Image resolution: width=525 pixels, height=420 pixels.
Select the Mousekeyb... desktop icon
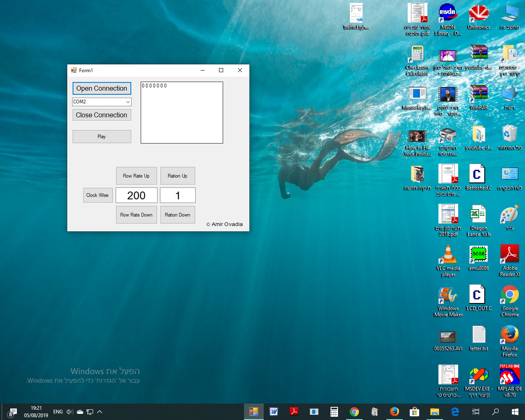[417, 97]
